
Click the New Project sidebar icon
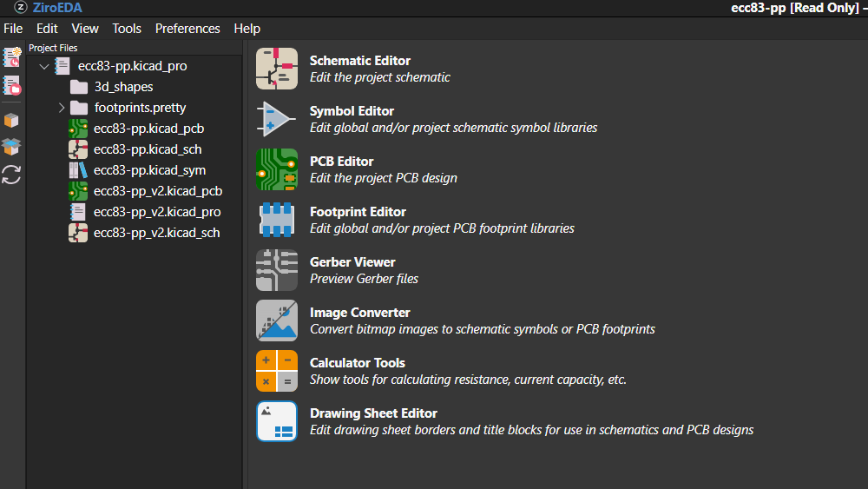pyautogui.click(x=11, y=57)
